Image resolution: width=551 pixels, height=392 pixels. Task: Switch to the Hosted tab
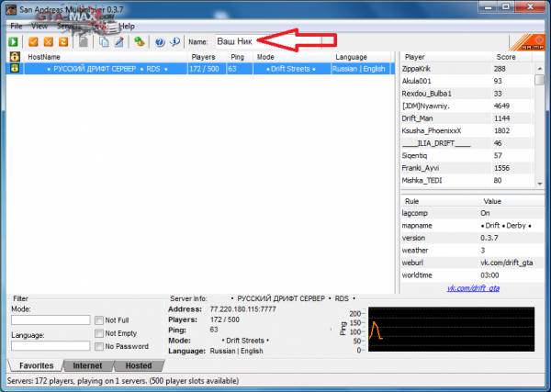pyautogui.click(x=139, y=365)
